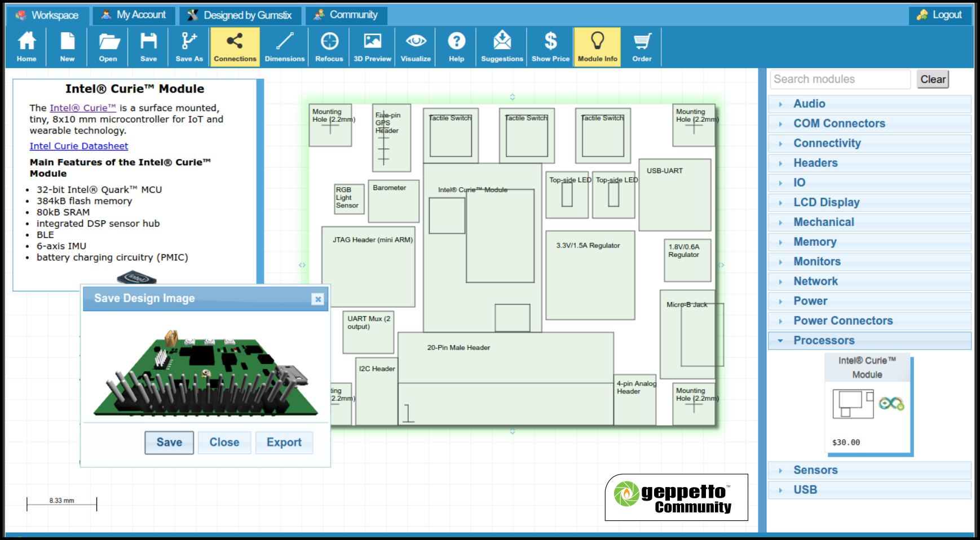Open the Community tab
The image size is (980, 540).
346,15
